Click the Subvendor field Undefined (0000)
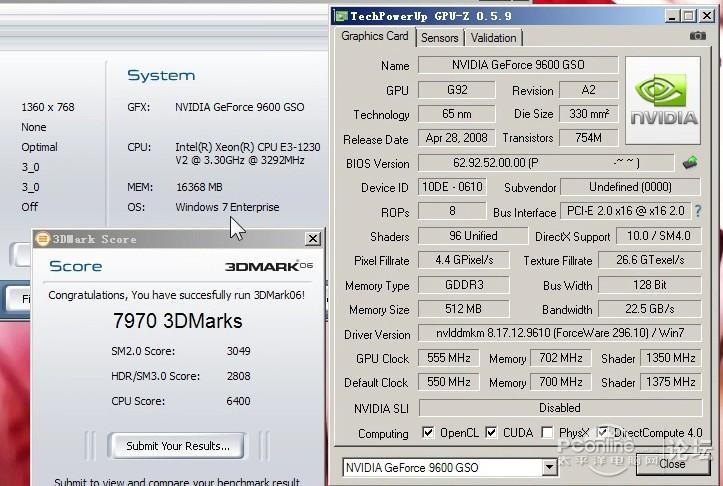Screen dimensions: 723x486 pyautogui.click(x=630, y=187)
